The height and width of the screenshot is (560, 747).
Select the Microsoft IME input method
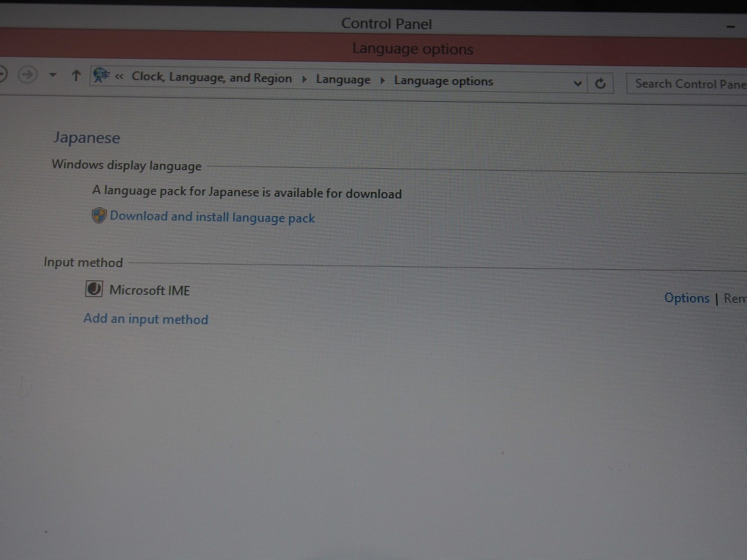click(149, 290)
